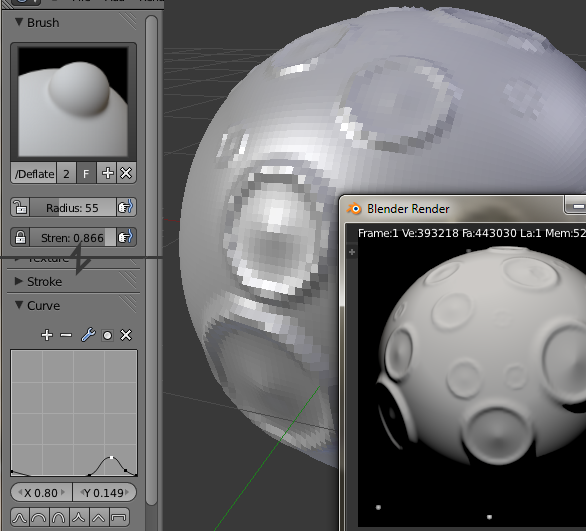Open the brush preview thumbnail
Image resolution: width=586 pixels, height=531 pixels.
73,102
